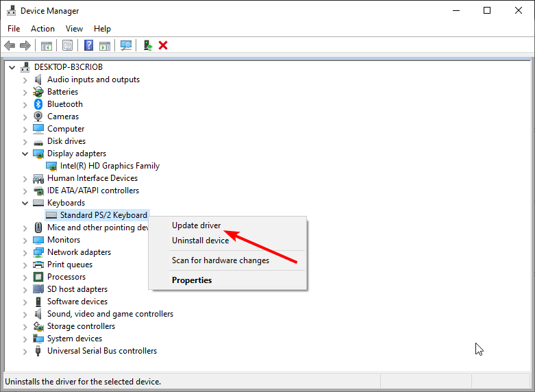Open the File menu
This screenshot has height=392, width=535.
pyautogui.click(x=14, y=29)
